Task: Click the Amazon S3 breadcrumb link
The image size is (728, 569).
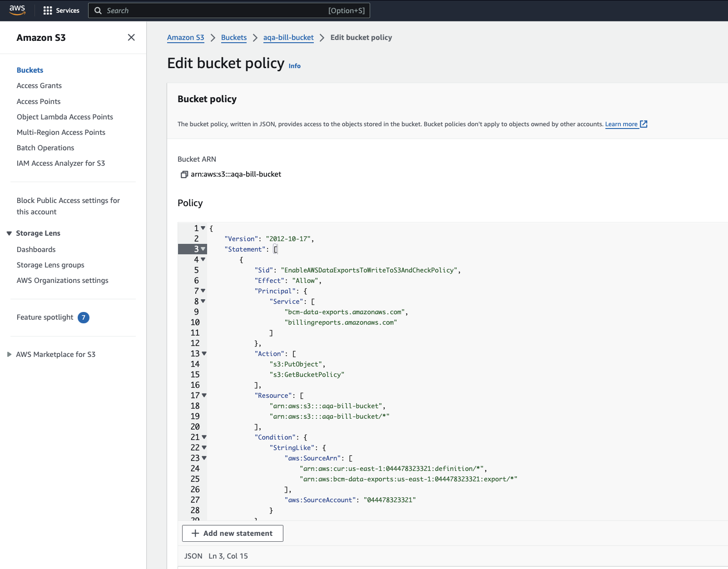Action: (x=186, y=38)
